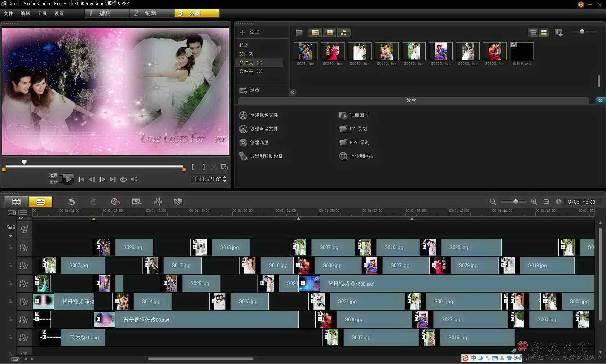
Task: Click the Redo arrow in timeline toolbar
Action: (93, 202)
